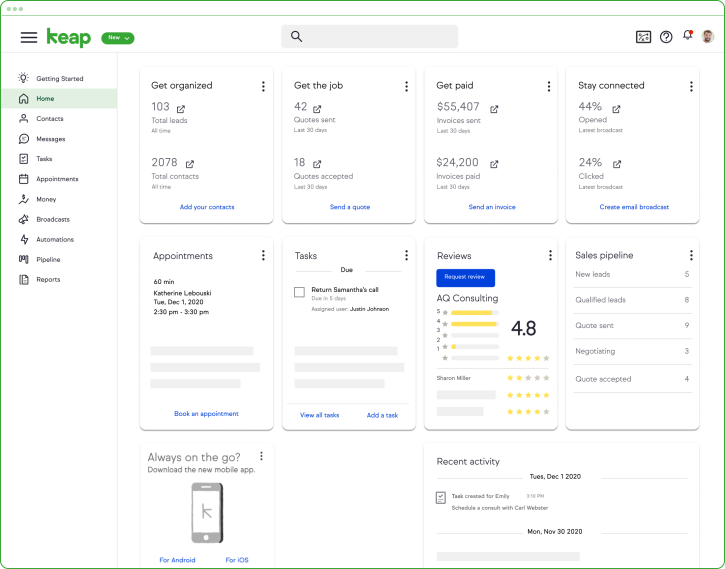Select Automations in the left navigation

pos(55,240)
